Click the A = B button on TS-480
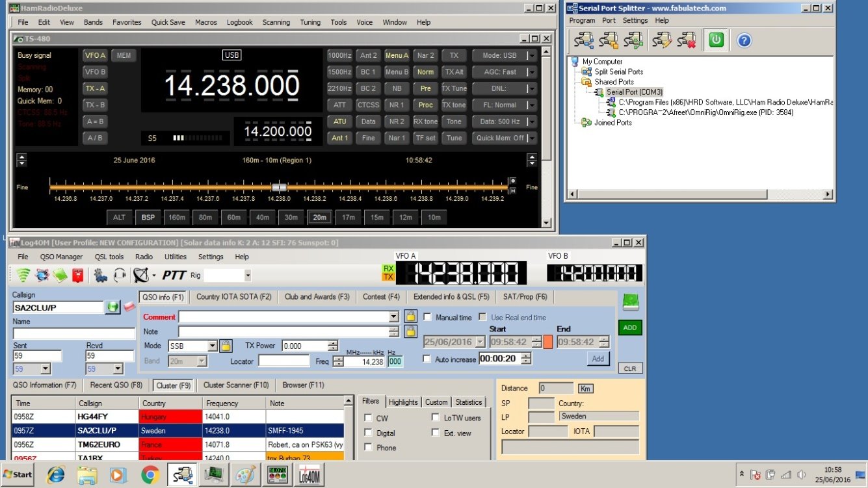This screenshot has width=868, height=488. (x=95, y=122)
